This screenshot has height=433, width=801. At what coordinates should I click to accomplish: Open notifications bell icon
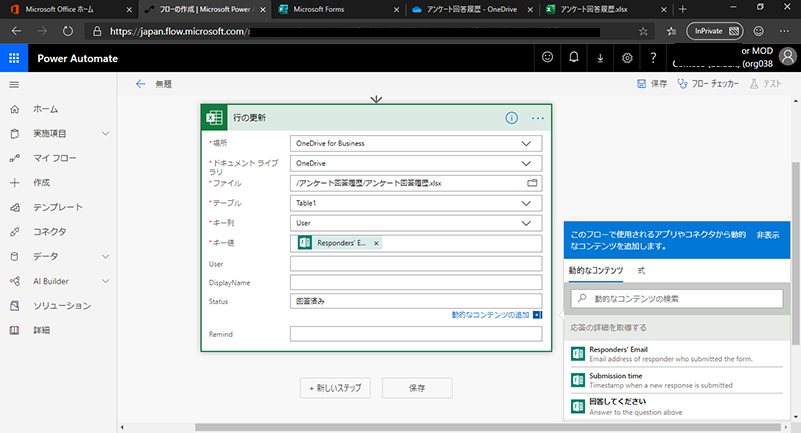[574, 57]
